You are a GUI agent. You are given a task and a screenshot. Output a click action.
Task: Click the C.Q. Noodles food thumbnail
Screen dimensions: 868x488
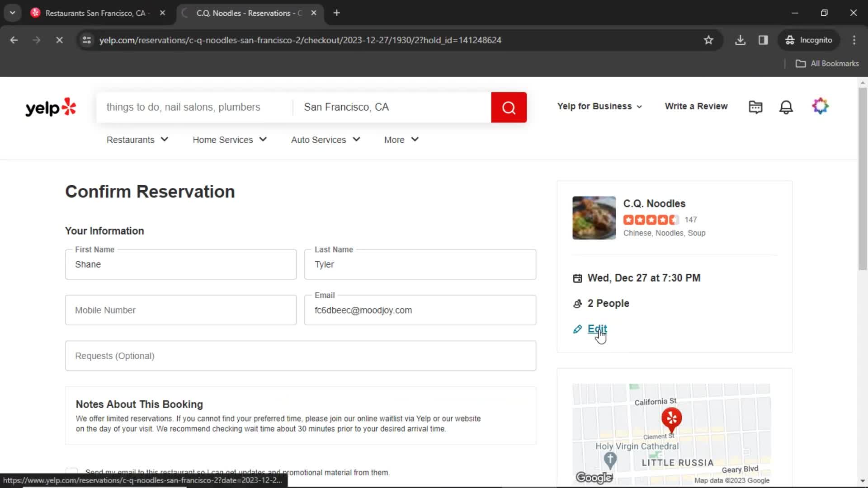(594, 218)
